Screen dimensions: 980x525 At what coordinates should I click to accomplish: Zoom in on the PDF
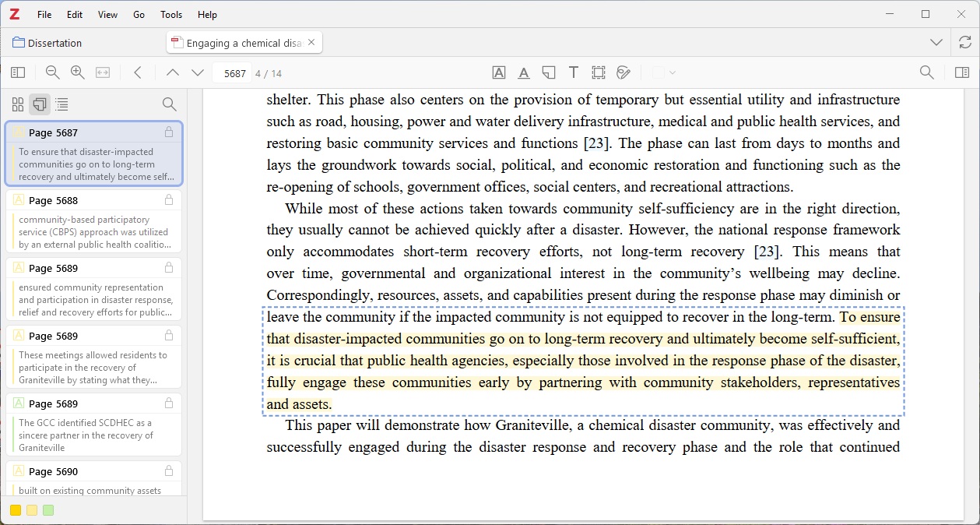[x=78, y=72]
